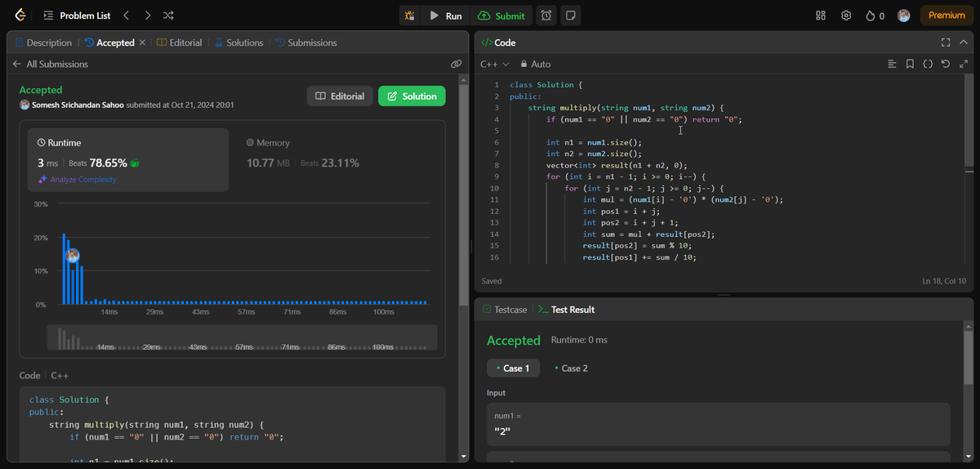The image size is (980, 469).
Task: Click the left panel scroll down arrow
Action: click(x=465, y=457)
